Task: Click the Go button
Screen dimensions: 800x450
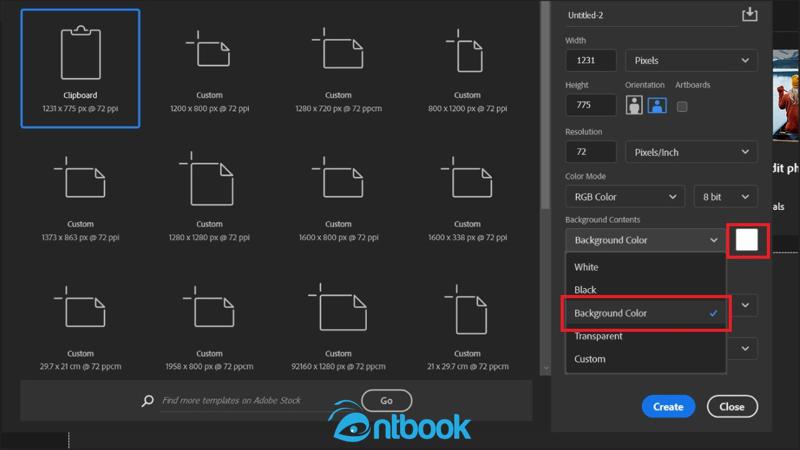Action: pos(386,401)
